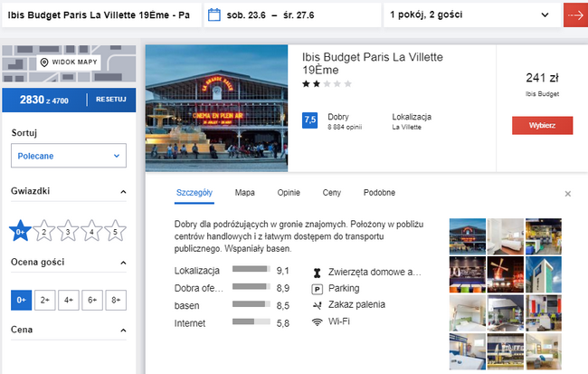Open the La Grande Halle thumbnail photo
Screen dimensions: 588x374
468,236
